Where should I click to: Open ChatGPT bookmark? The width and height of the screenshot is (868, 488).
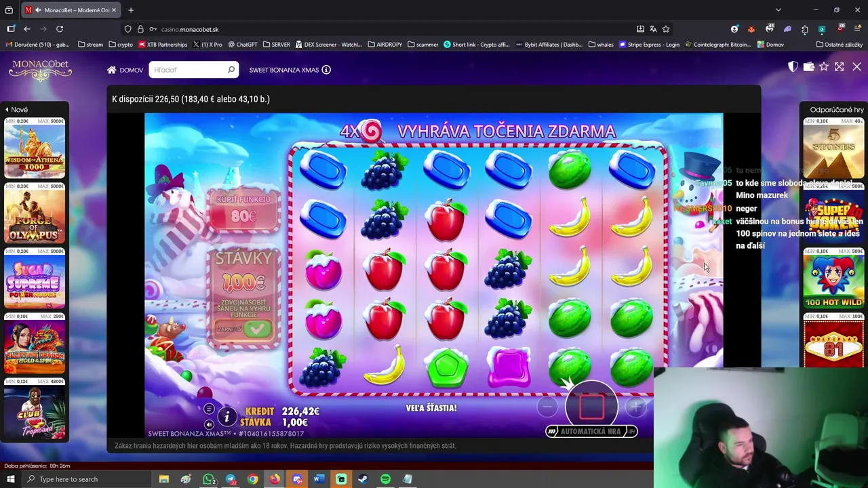243,45
